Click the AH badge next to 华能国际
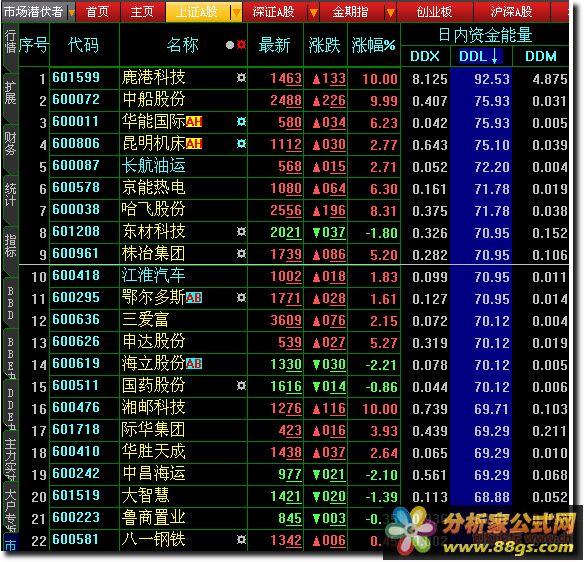The image size is (585, 562). click(x=194, y=122)
